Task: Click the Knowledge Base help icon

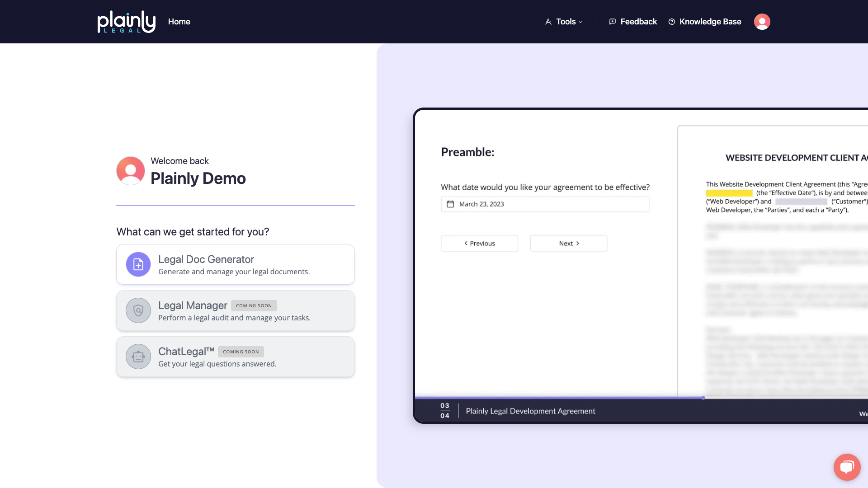Action: pos(672,22)
